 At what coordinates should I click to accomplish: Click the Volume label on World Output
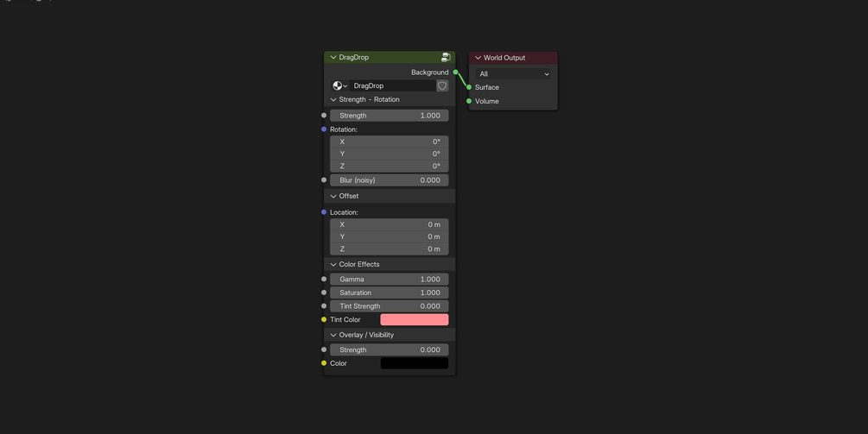(x=486, y=101)
